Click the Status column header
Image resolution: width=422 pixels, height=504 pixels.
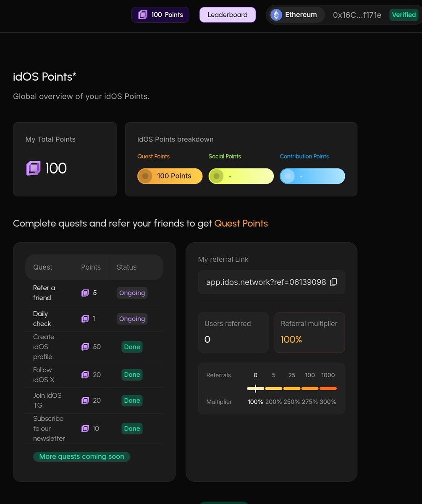coord(126,267)
